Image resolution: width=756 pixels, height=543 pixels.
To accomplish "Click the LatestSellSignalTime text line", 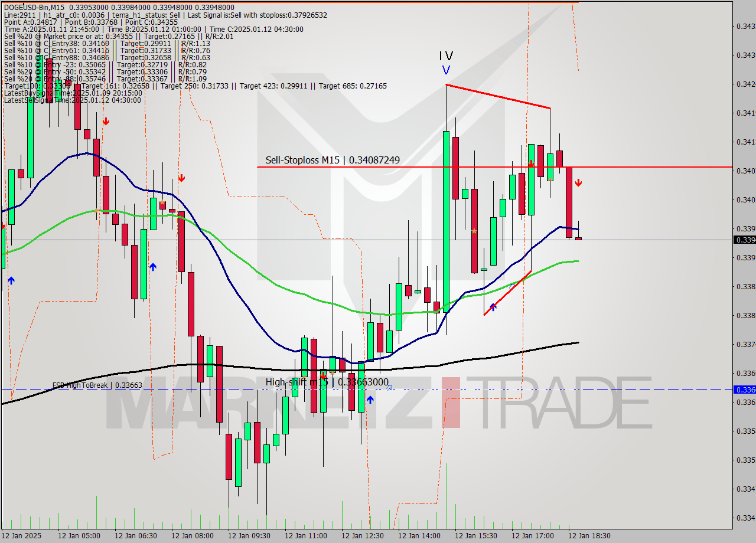I will pyautogui.click(x=72, y=100).
